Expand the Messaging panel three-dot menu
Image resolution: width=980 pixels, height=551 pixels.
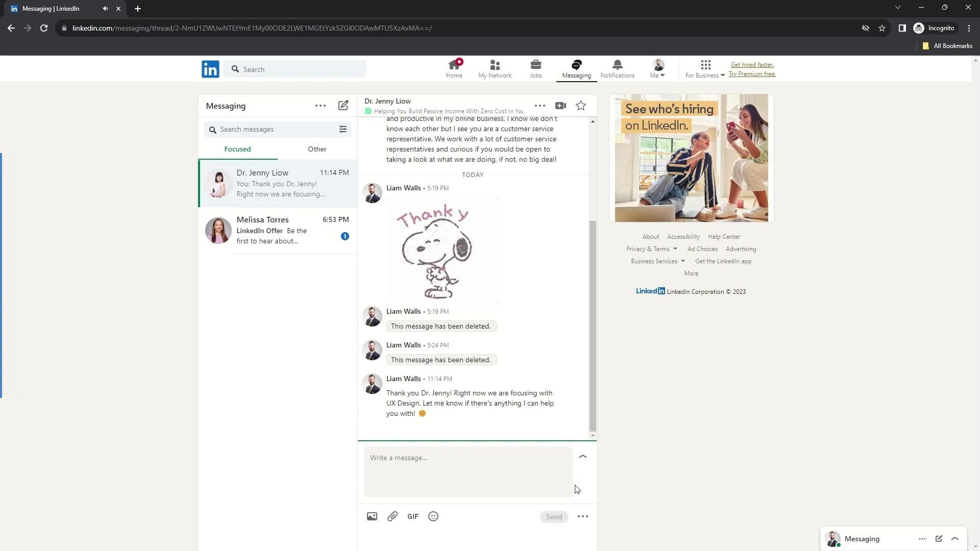321,106
